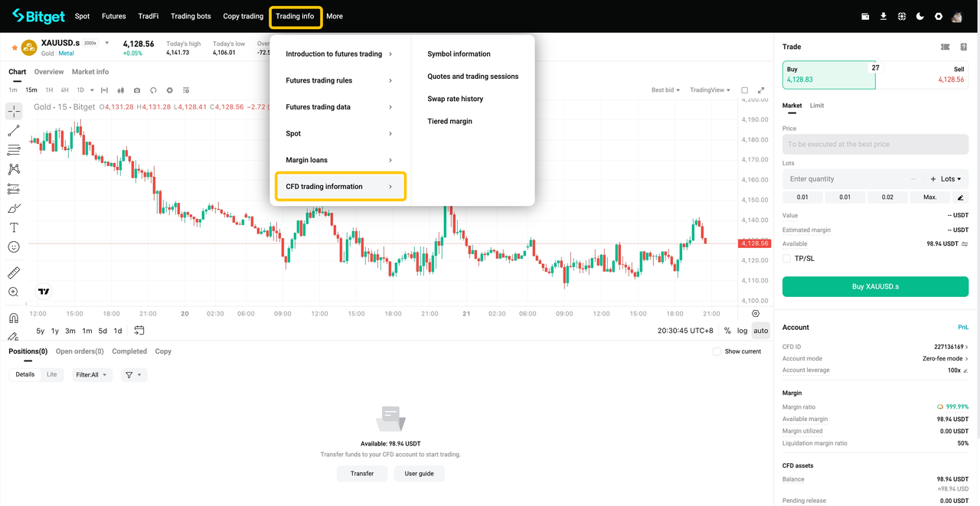This screenshot has width=980, height=506.
Task: Expand Margin loans submenu
Action: pyautogui.click(x=338, y=160)
